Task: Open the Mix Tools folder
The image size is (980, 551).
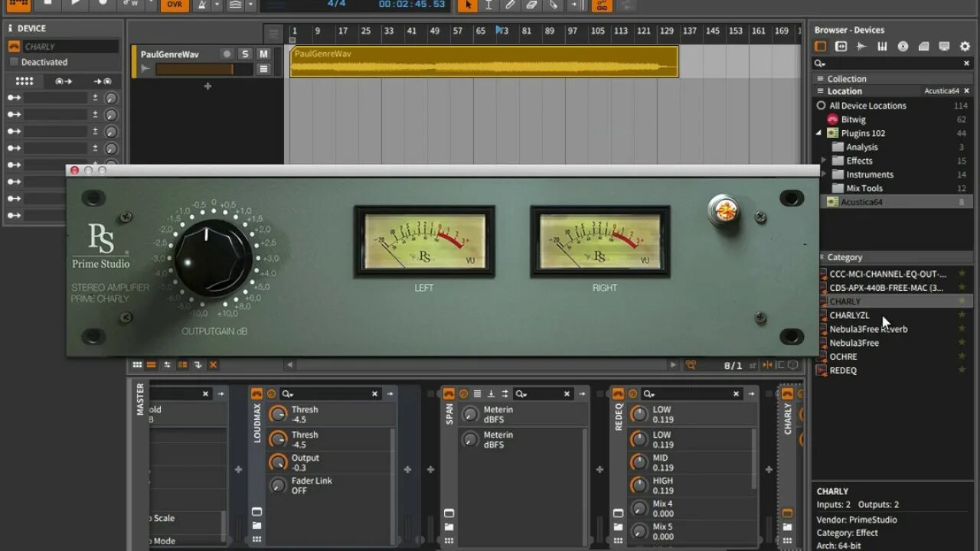Action: coord(864,188)
